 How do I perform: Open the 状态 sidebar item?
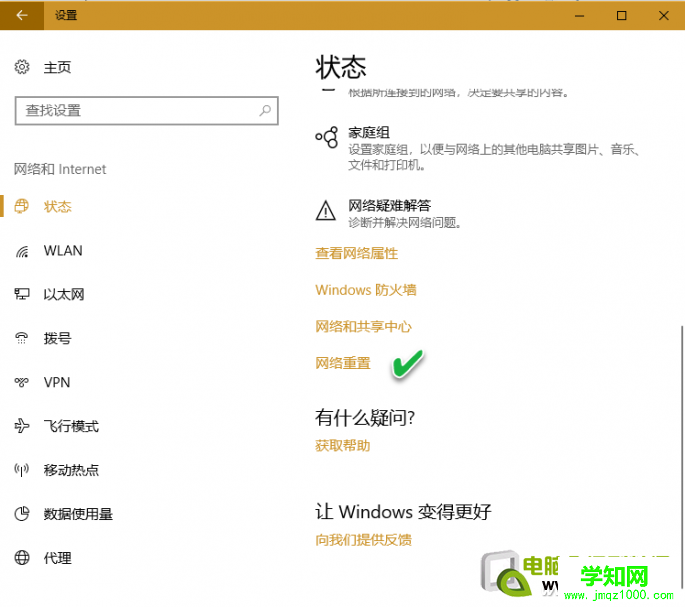coord(57,206)
